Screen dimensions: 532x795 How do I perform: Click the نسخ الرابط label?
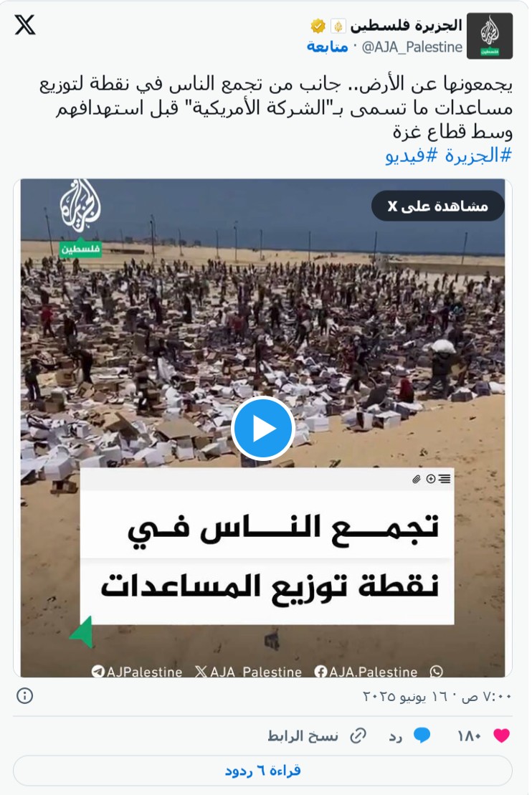303,736
